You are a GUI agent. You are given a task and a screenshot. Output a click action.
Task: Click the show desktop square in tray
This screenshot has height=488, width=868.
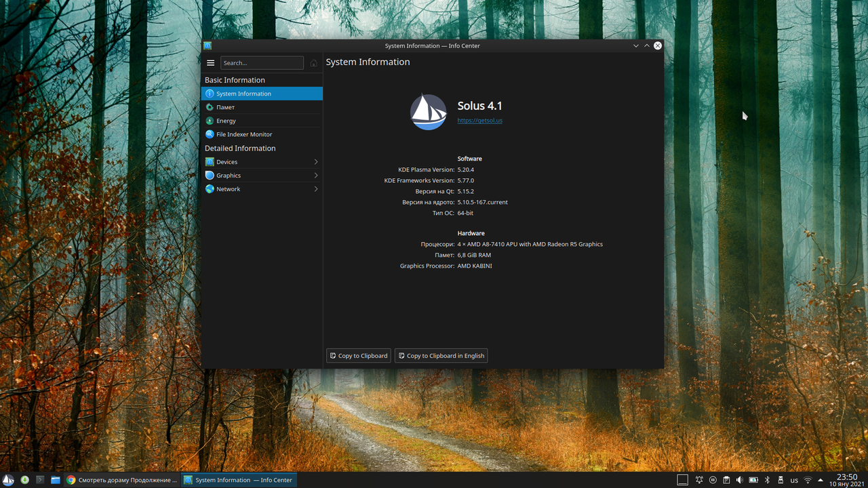click(x=683, y=480)
